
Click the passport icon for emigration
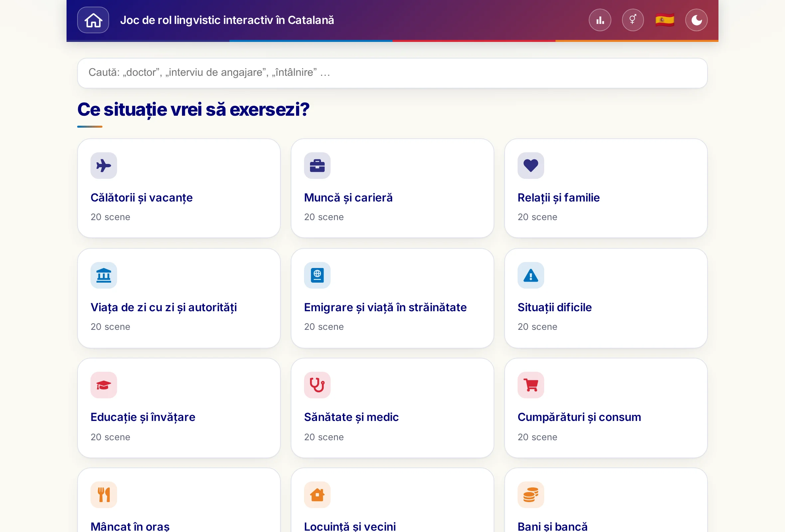317,275
